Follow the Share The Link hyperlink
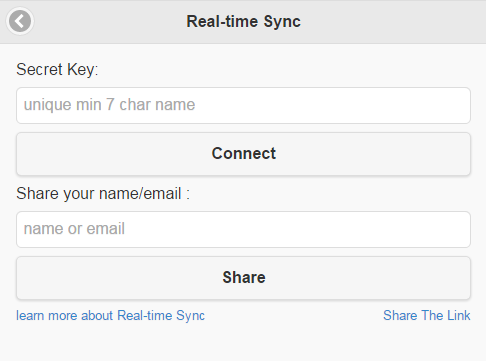 pyautogui.click(x=427, y=315)
